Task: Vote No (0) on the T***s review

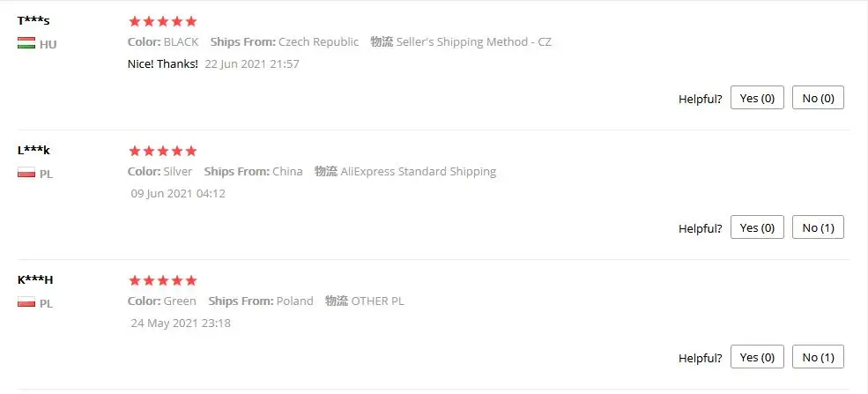Action: [818, 98]
